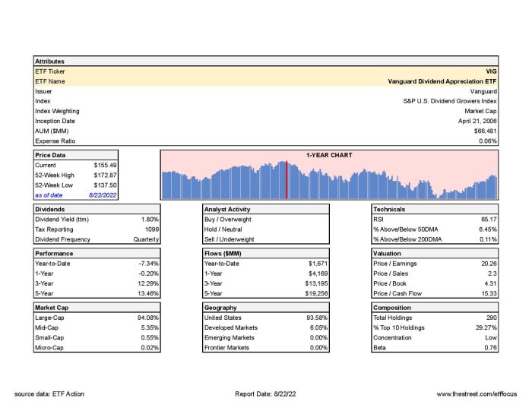This screenshot has width=532, height=411.
Task: Select Large-Cap value 94.08%
Action: pyautogui.click(x=148, y=318)
